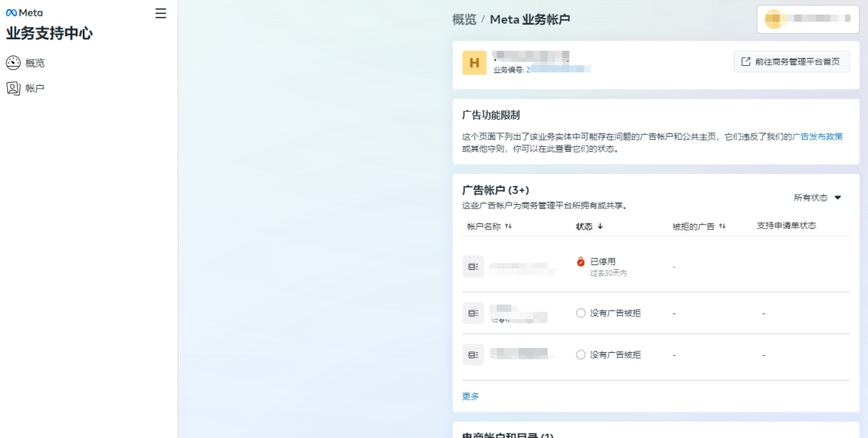Click the 已停用 status text
This screenshot has width=868, height=438.
coord(603,261)
